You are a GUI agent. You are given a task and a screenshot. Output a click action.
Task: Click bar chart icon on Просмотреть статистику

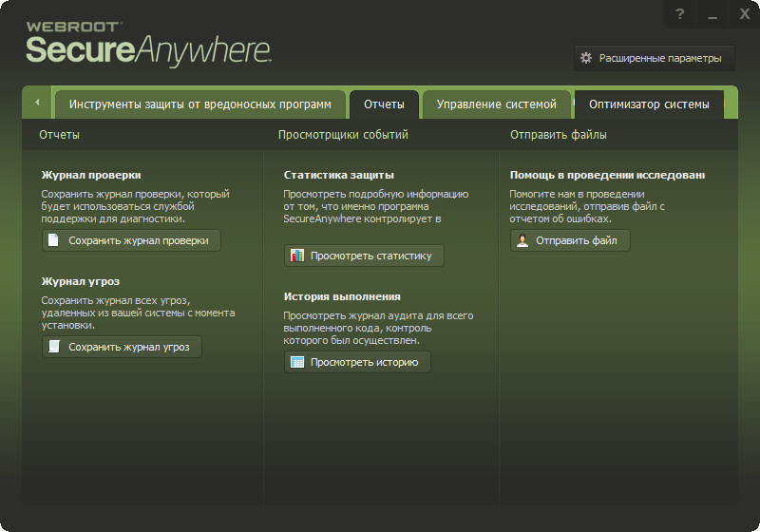pyautogui.click(x=296, y=256)
